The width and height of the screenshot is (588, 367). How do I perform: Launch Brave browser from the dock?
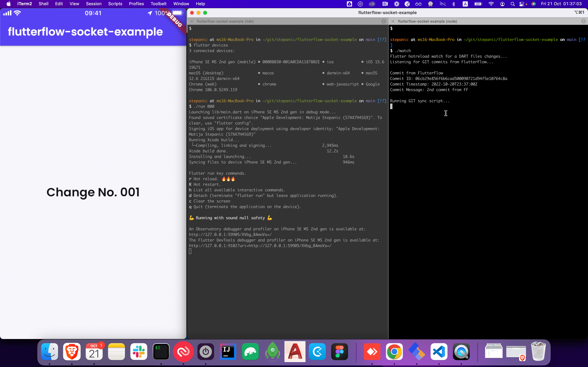click(x=72, y=352)
